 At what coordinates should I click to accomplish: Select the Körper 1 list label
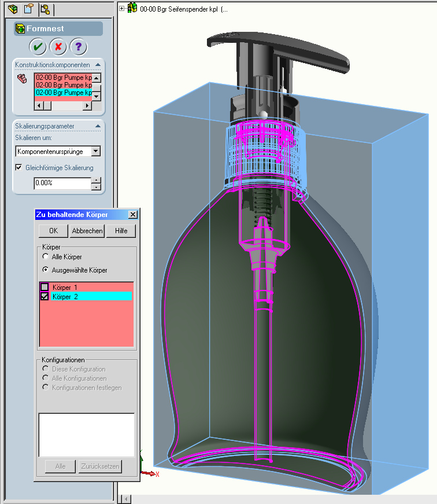(x=65, y=288)
